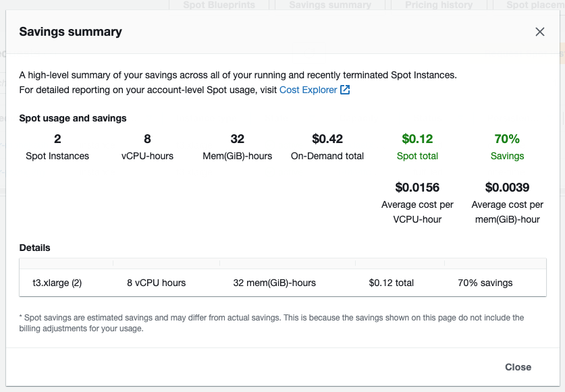Click the 32 mem(GiB)-hours cell in Details
The image size is (565, 392).
tap(274, 283)
